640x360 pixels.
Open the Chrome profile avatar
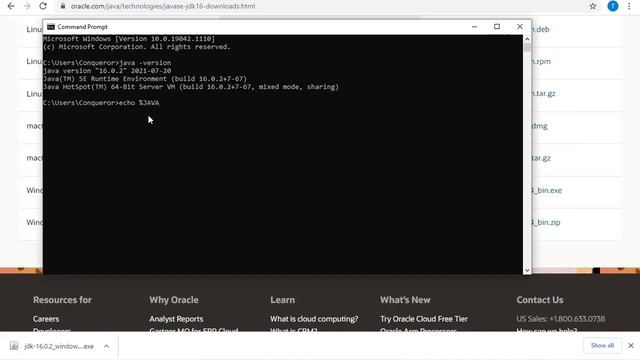point(613,6)
